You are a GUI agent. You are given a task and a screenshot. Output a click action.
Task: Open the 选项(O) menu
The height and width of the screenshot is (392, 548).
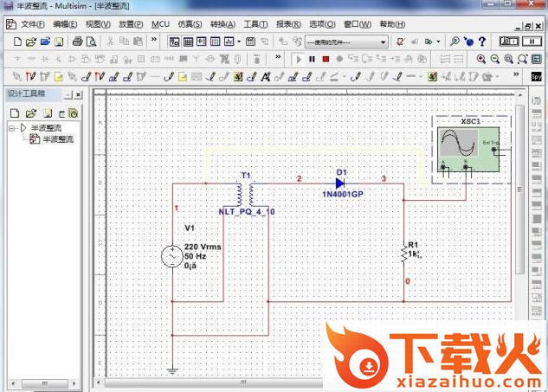[x=322, y=24]
